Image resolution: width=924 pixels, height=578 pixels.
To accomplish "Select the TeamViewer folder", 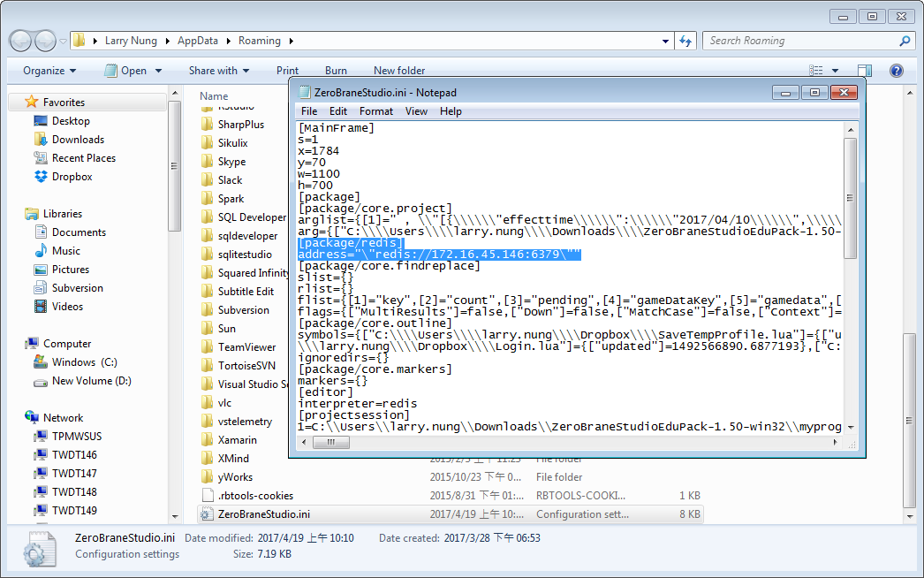I will click(247, 347).
